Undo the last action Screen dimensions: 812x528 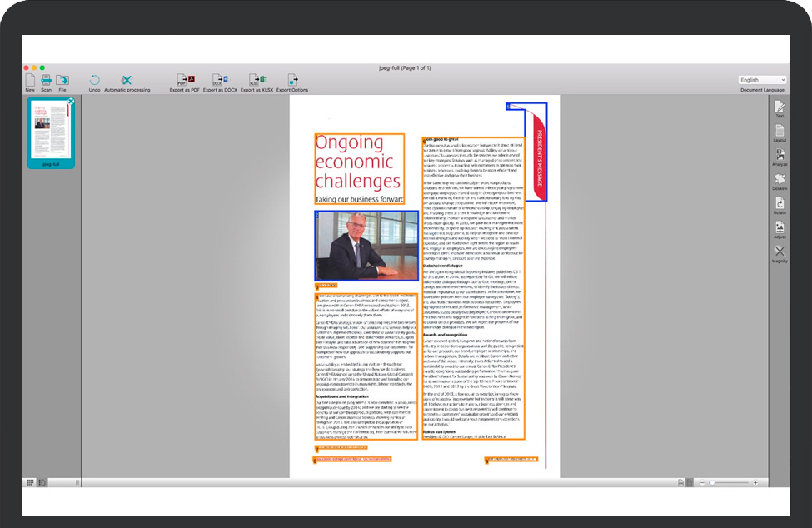94,80
